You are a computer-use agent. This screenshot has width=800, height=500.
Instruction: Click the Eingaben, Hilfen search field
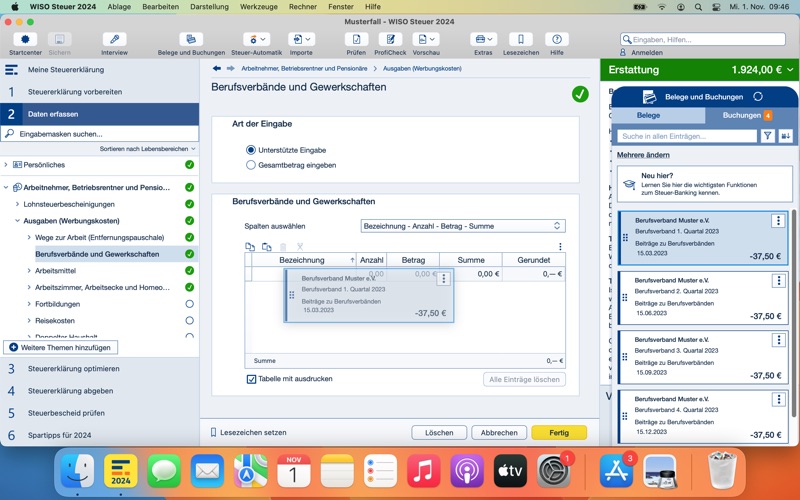click(703, 39)
